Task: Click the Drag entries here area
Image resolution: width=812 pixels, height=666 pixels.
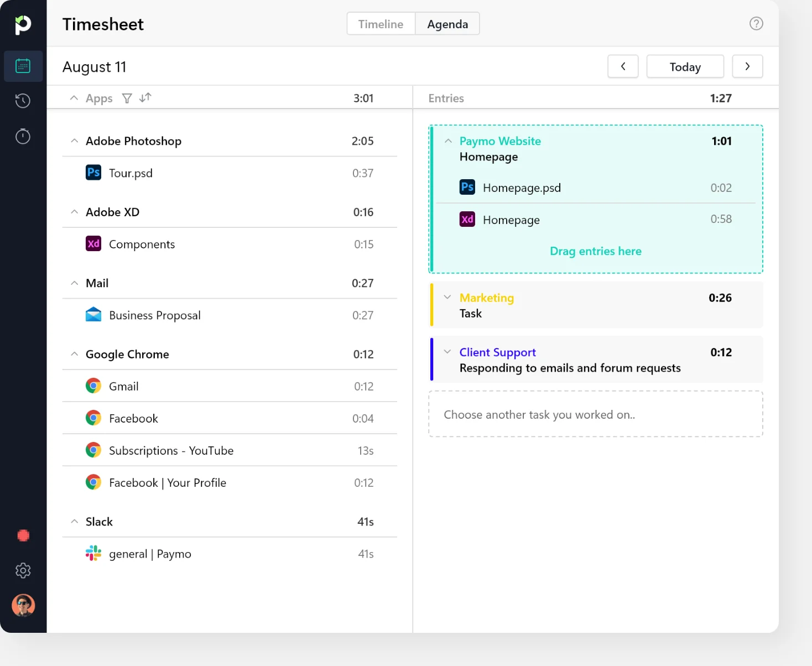Action: click(x=596, y=251)
